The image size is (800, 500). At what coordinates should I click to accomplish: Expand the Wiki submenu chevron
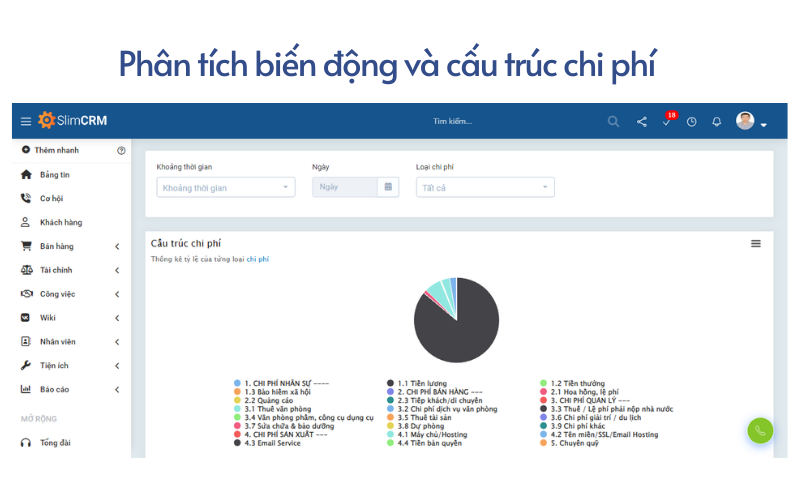coord(117,318)
